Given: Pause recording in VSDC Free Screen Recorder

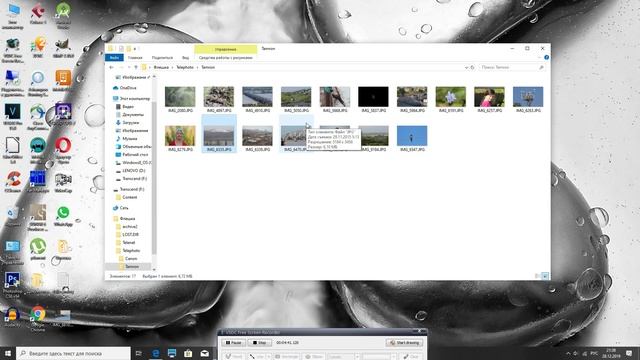Looking at the screenshot, I should [x=233, y=343].
